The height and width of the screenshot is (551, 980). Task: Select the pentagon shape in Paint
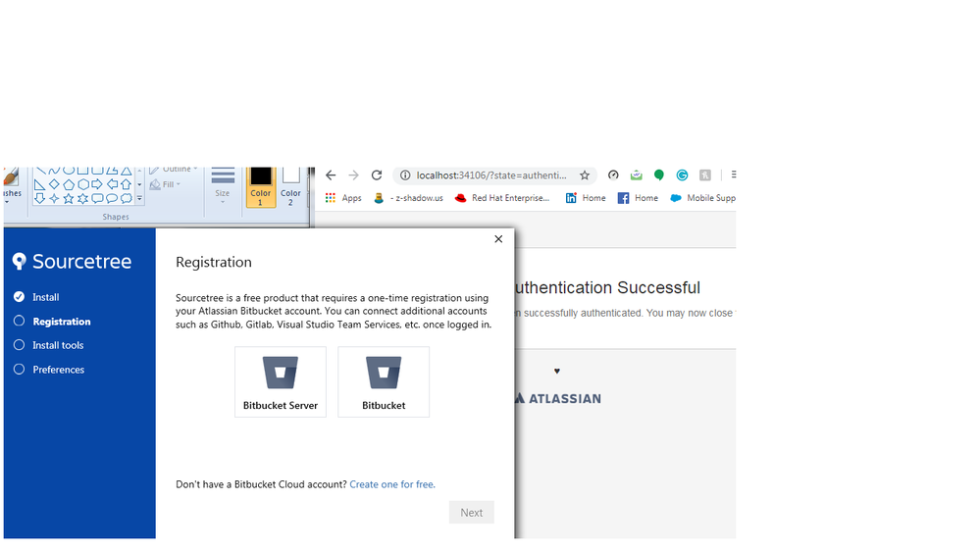tap(69, 184)
